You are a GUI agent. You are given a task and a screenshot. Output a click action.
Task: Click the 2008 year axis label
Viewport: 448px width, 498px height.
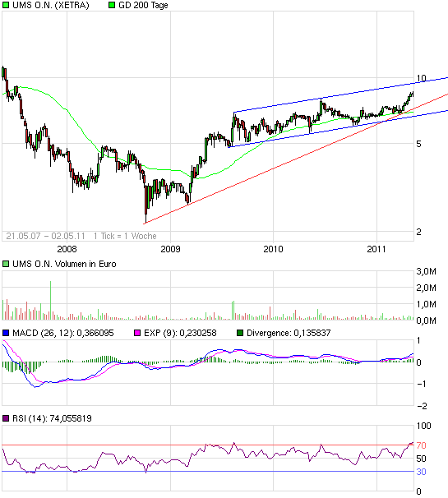tap(67, 249)
